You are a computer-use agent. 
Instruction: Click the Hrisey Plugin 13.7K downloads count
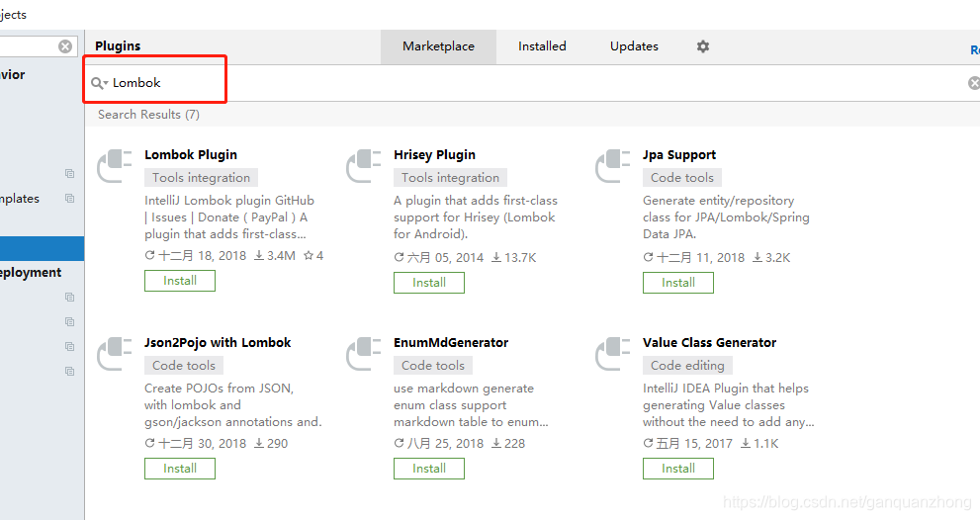pos(514,257)
